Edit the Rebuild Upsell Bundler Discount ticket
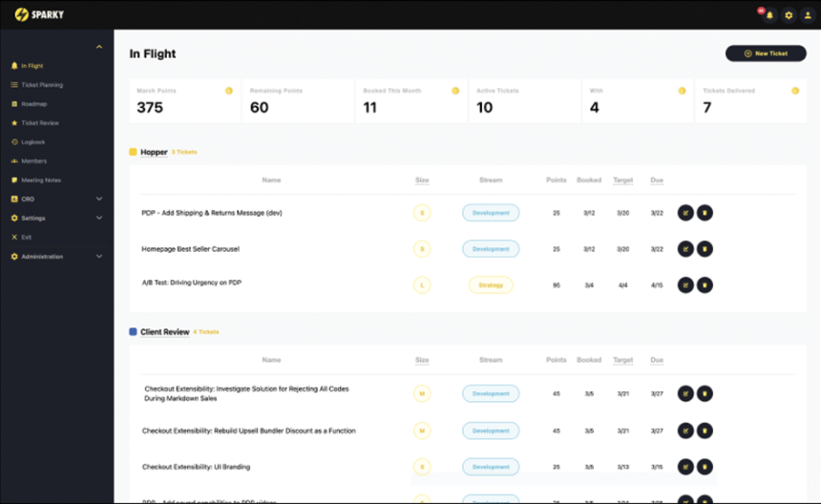Screen dimensions: 821x504 [x=685, y=430]
